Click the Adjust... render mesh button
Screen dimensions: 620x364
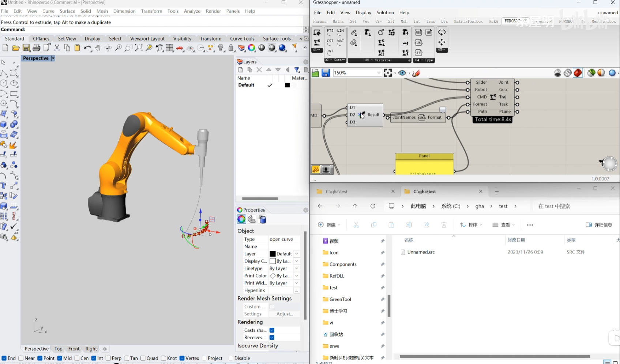pyautogui.click(x=285, y=314)
